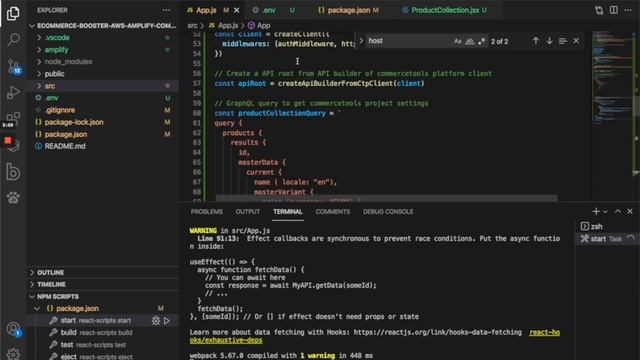Open the Manage gear icon
This screenshot has width=640, height=360.
pyautogui.click(x=13, y=353)
